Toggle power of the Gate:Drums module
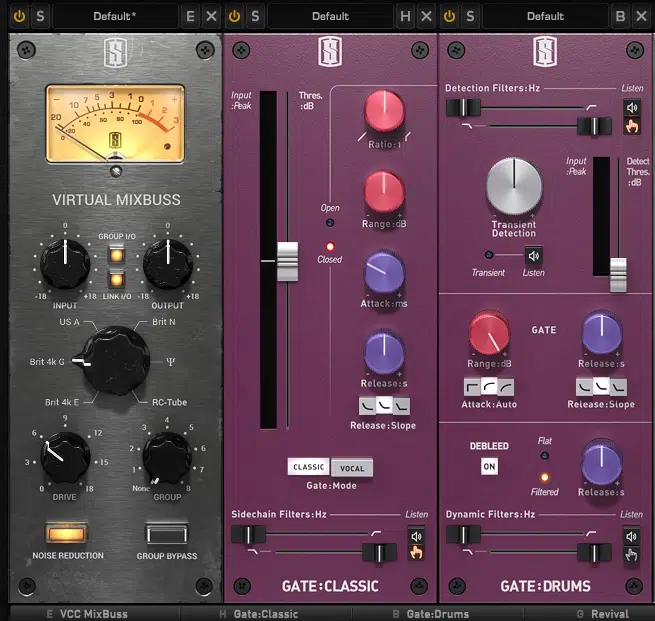Viewport: 655px width, 621px height. (449, 16)
